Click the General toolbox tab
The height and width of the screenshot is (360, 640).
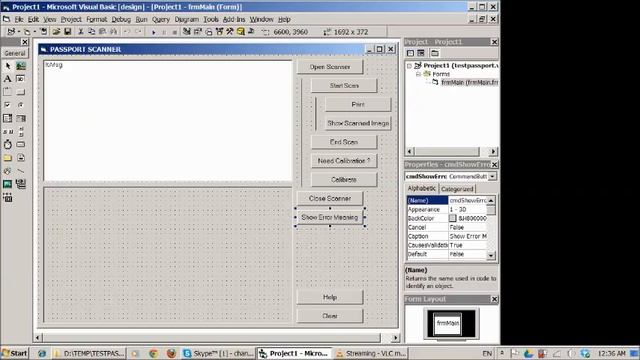pyautogui.click(x=15, y=53)
